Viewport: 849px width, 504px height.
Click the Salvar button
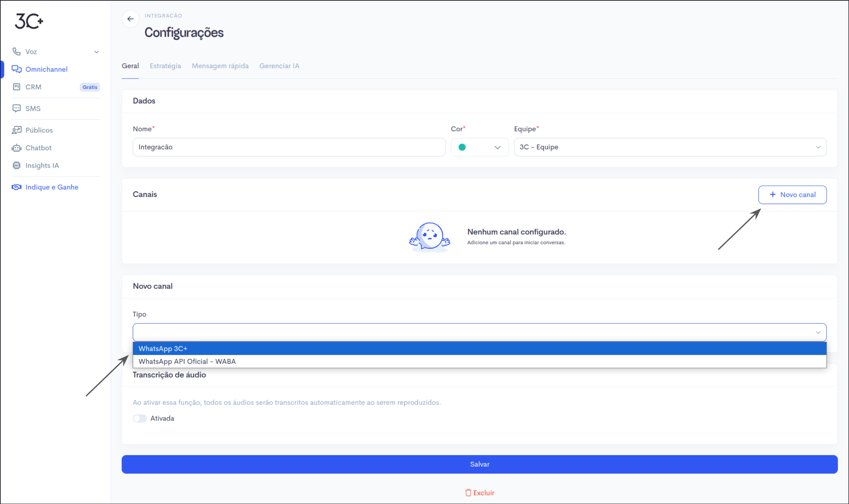click(480, 464)
